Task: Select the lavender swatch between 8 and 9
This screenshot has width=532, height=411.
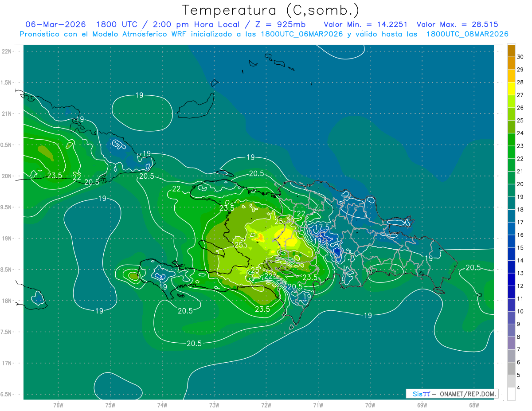Action: [511, 330]
